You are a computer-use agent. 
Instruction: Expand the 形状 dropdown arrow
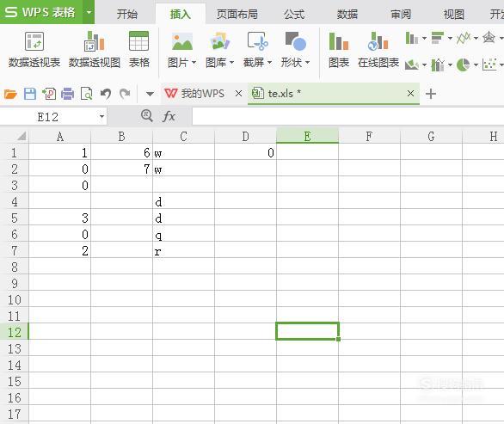tap(307, 63)
